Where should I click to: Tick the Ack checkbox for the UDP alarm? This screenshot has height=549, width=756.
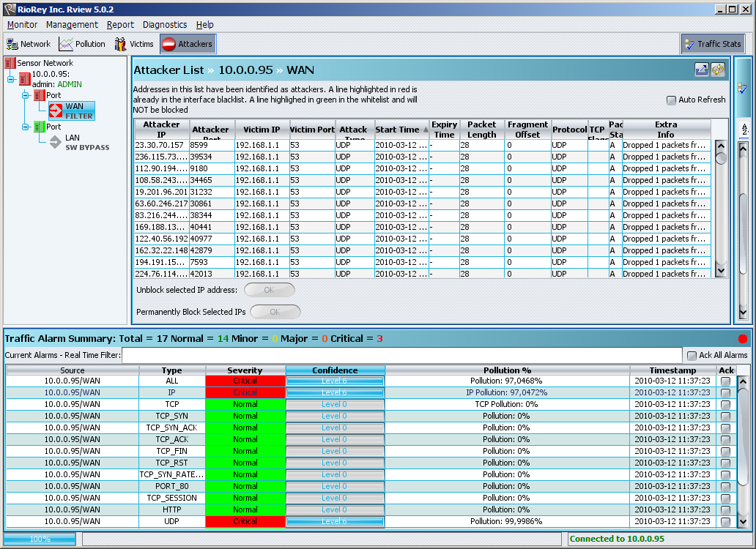[x=725, y=522]
